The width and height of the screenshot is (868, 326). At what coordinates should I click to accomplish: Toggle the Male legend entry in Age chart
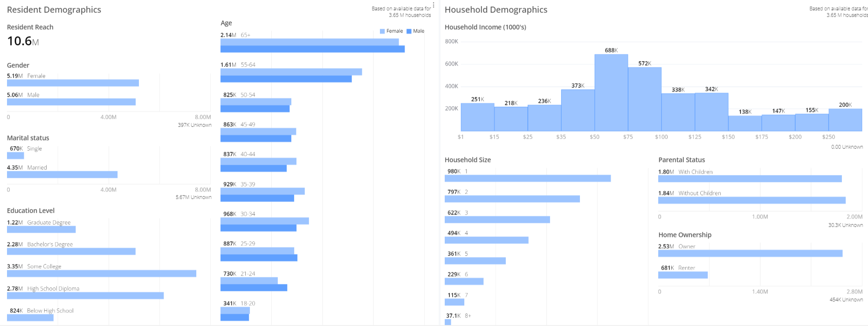415,31
